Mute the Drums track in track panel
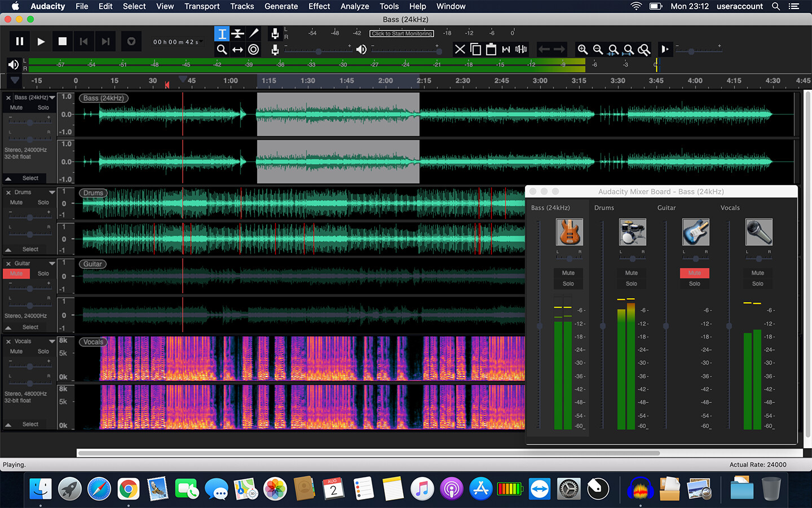Image resolution: width=812 pixels, height=508 pixels. [16, 202]
